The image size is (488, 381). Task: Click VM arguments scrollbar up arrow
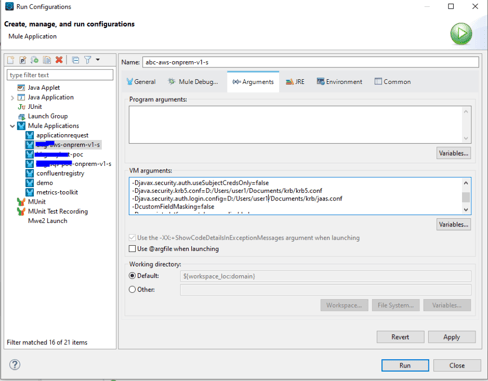[466, 183]
